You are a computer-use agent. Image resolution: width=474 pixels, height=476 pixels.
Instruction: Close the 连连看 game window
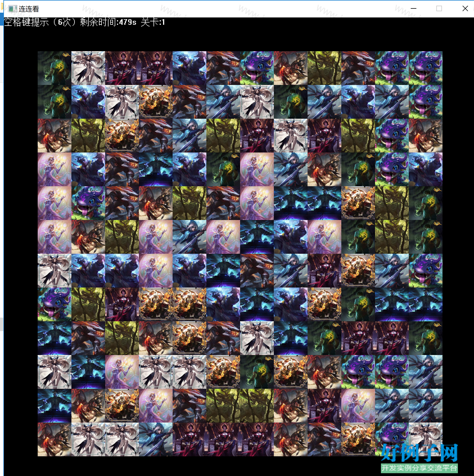(x=465, y=8)
